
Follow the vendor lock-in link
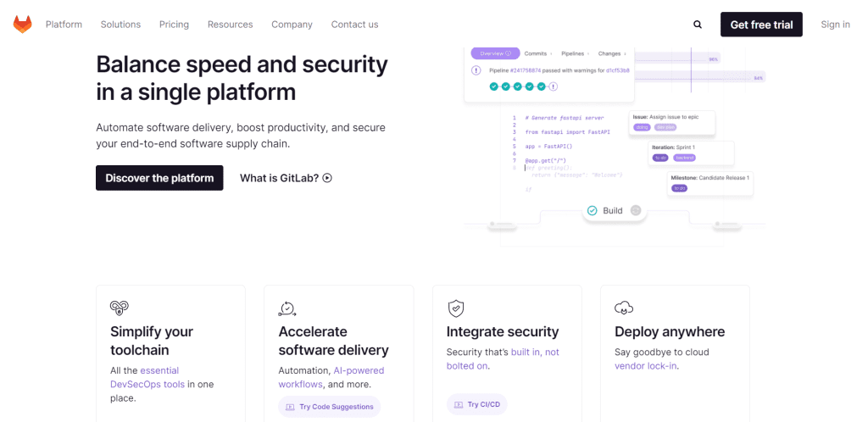646,366
